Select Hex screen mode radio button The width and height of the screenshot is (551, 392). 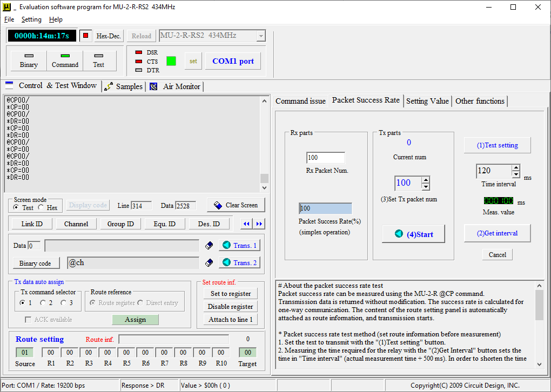pyautogui.click(x=41, y=207)
